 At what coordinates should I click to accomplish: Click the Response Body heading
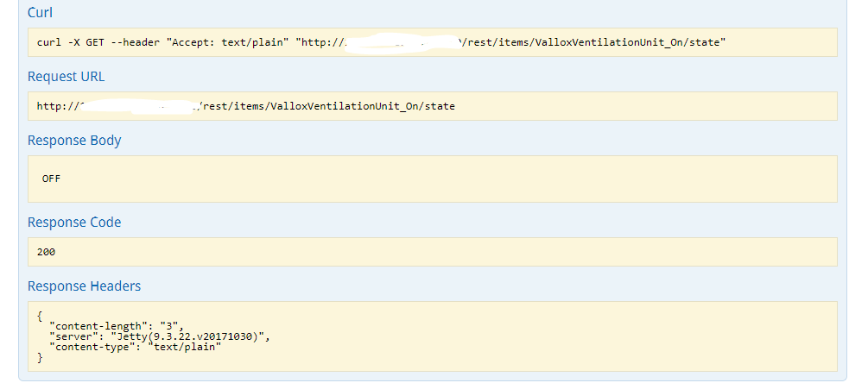[74, 140]
